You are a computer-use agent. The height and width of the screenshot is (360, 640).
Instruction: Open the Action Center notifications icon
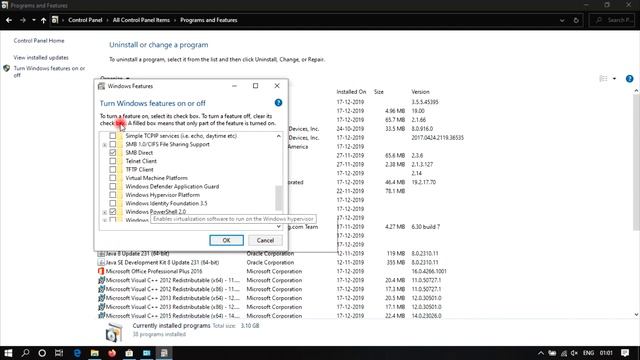click(x=625, y=353)
